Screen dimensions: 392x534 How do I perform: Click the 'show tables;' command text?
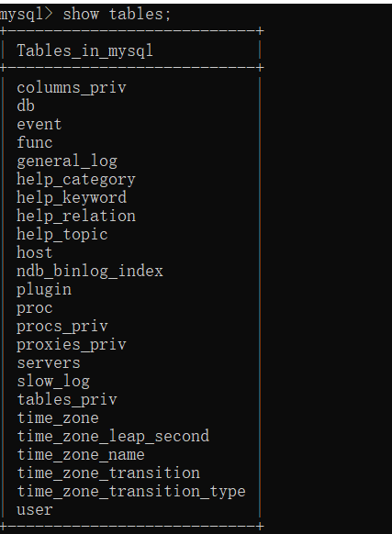pos(117,15)
